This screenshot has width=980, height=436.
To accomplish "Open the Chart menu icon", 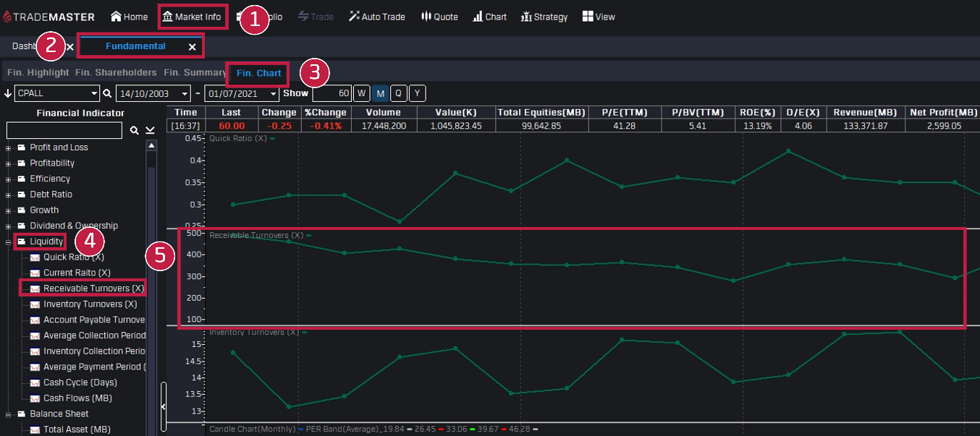I will point(478,17).
